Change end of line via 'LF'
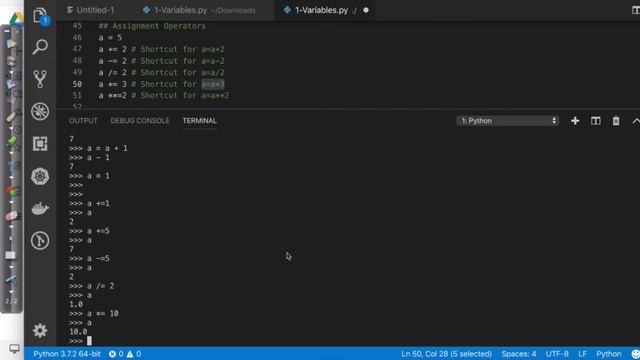Screen dimensions: 640x360 pyautogui.click(x=582, y=354)
